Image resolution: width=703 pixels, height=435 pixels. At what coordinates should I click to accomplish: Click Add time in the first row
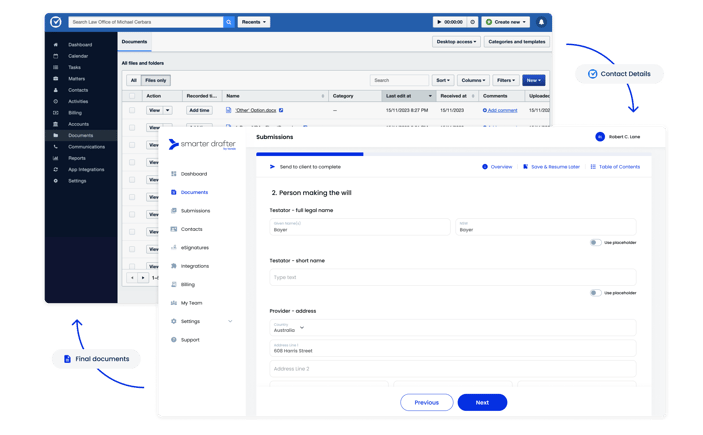pos(199,110)
